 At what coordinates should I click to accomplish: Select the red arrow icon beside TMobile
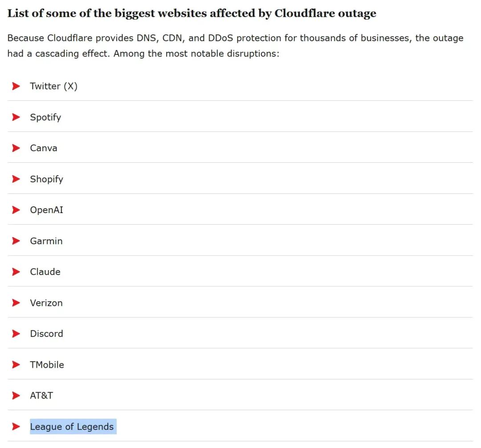tap(16, 365)
